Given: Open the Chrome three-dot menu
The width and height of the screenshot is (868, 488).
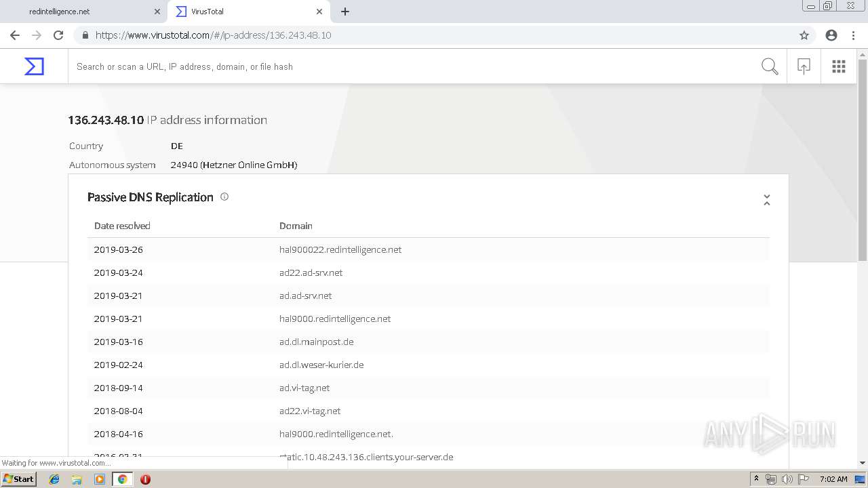Looking at the screenshot, I should coord(852,35).
